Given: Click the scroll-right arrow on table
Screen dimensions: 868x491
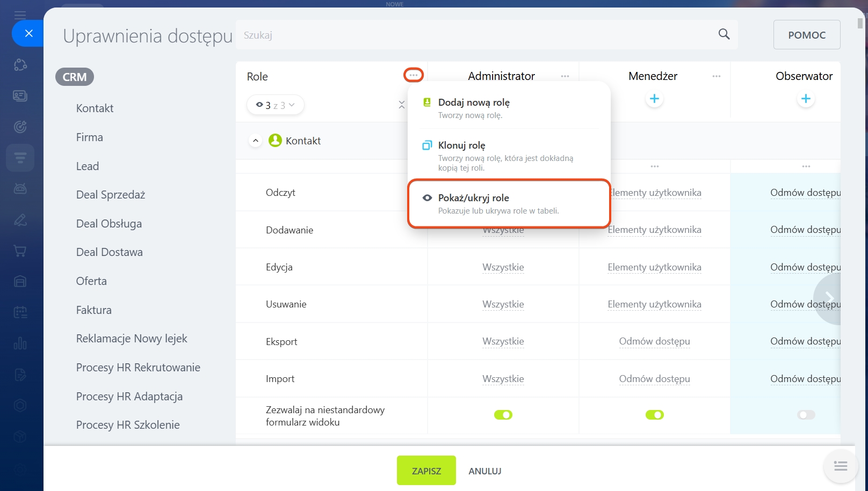Looking at the screenshot, I should point(829,298).
